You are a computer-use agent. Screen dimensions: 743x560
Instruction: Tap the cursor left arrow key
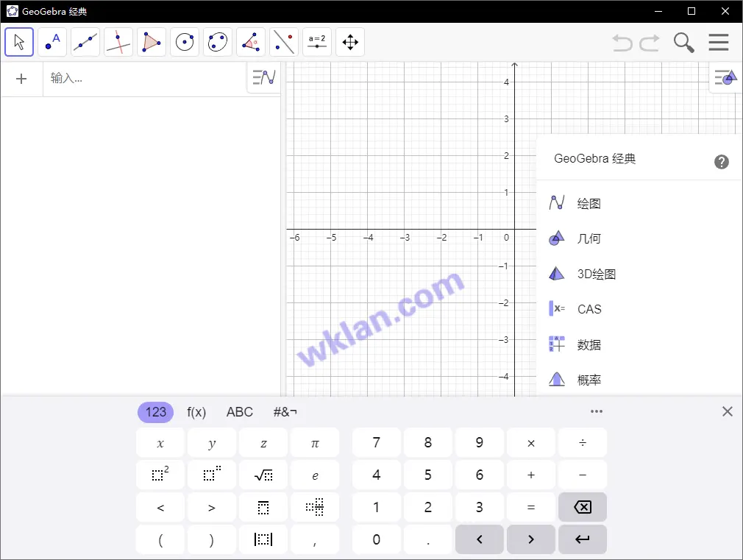480,539
